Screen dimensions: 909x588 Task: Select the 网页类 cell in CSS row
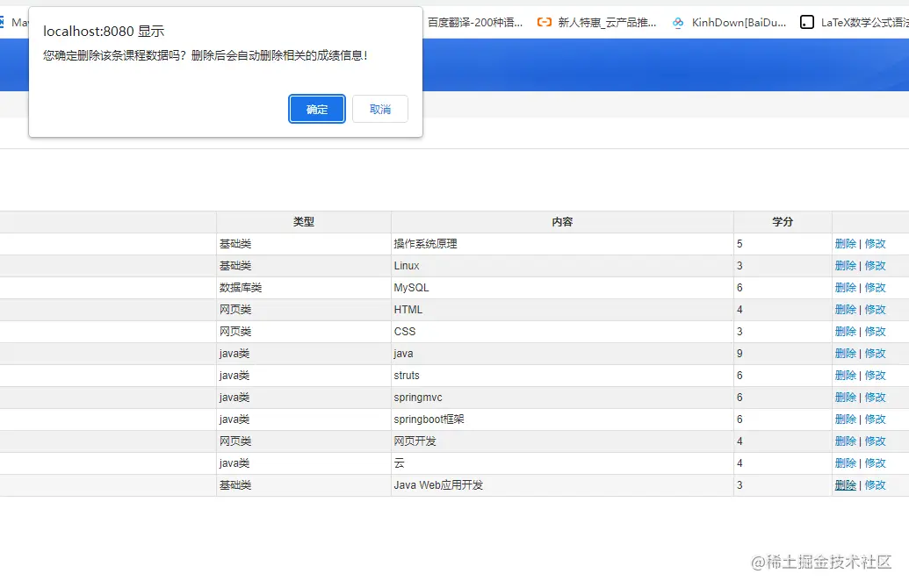[304, 332]
